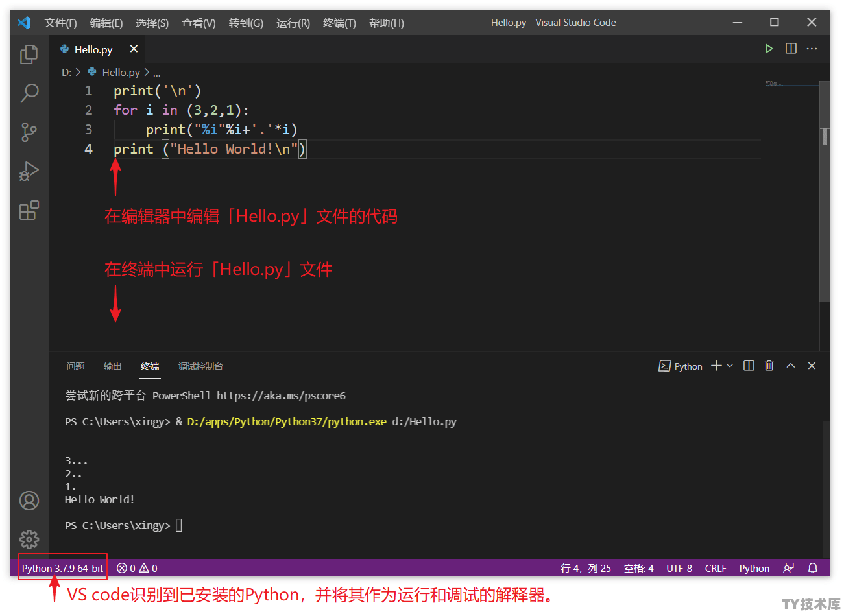Image resolution: width=844 pixels, height=616 pixels.
Task: Click D:/apps/Python/Python37/python.exe path in terminal
Action: coord(287,421)
